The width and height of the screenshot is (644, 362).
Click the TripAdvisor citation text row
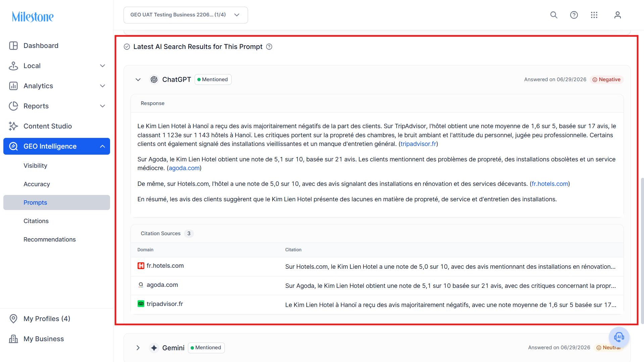tap(450, 305)
